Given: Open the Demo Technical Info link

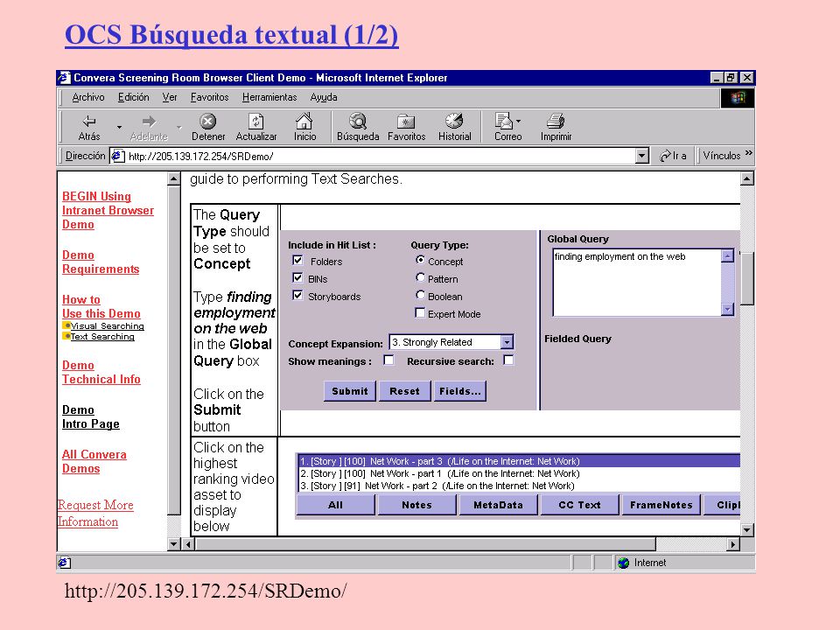Looking at the screenshot, I should pyautogui.click(x=101, y=373).
